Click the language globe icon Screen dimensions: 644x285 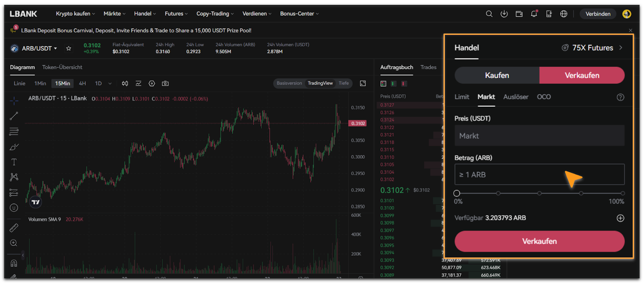click(x=564, y=14)
